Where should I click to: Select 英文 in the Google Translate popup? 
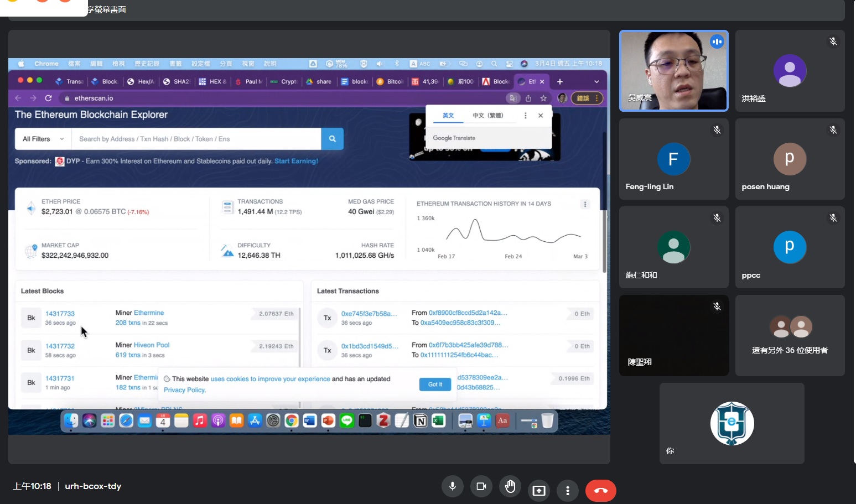[448, 116]
